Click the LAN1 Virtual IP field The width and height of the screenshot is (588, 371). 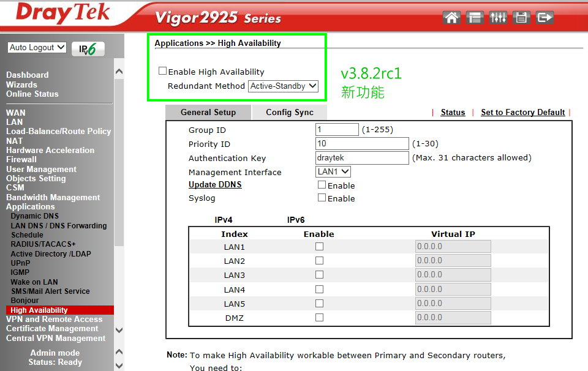(x=453, y=247)
